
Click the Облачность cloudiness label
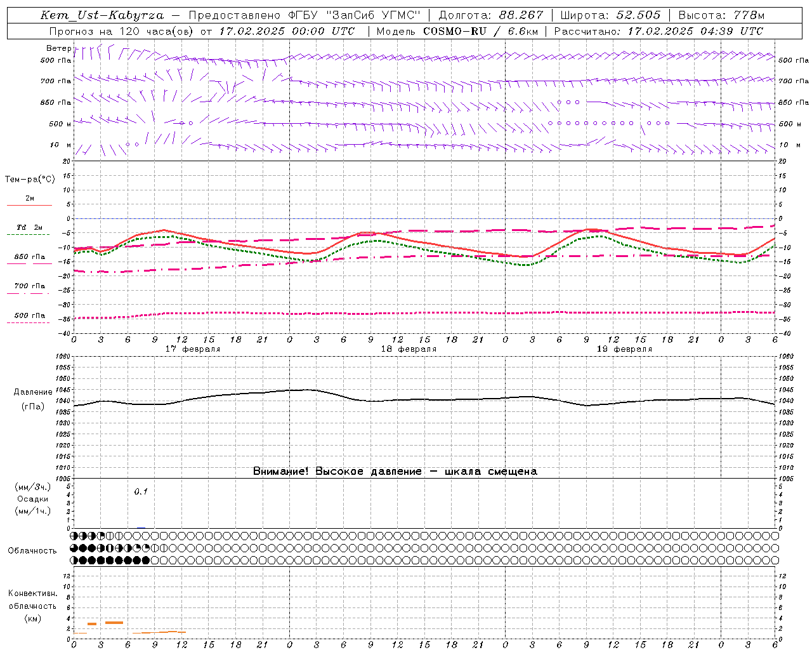coord(32,551)
